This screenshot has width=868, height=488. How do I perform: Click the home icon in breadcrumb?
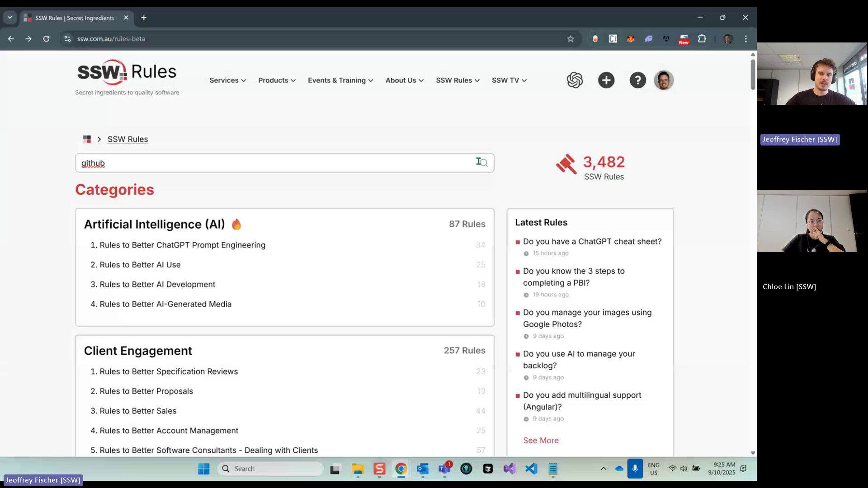(x=87, y=139)
